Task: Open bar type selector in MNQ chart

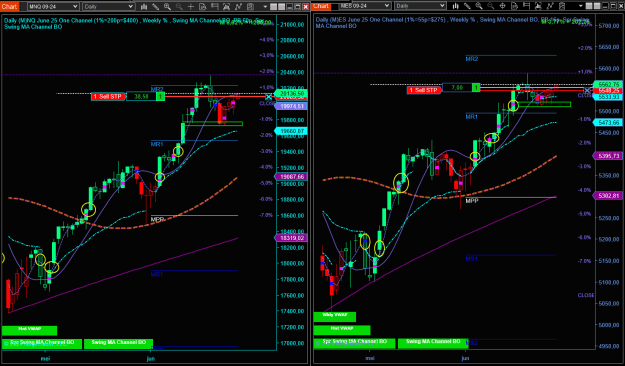Action: point(144,7)
